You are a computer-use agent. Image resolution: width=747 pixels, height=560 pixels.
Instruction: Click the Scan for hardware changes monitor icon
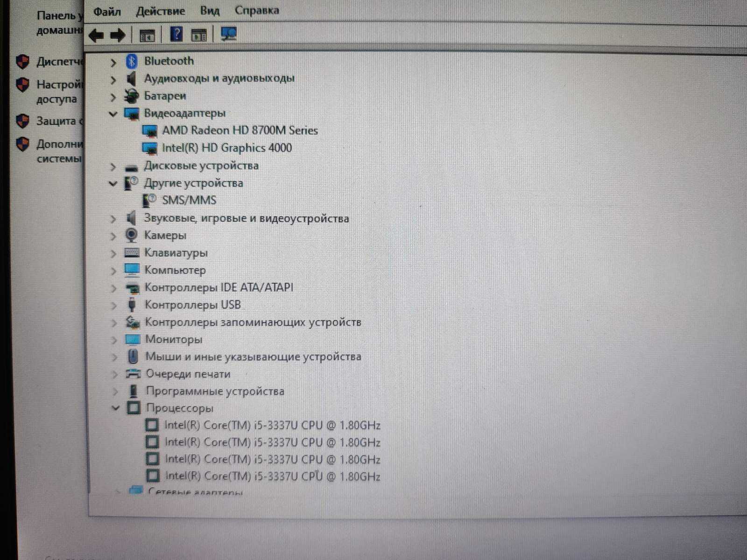pos(228,34)
